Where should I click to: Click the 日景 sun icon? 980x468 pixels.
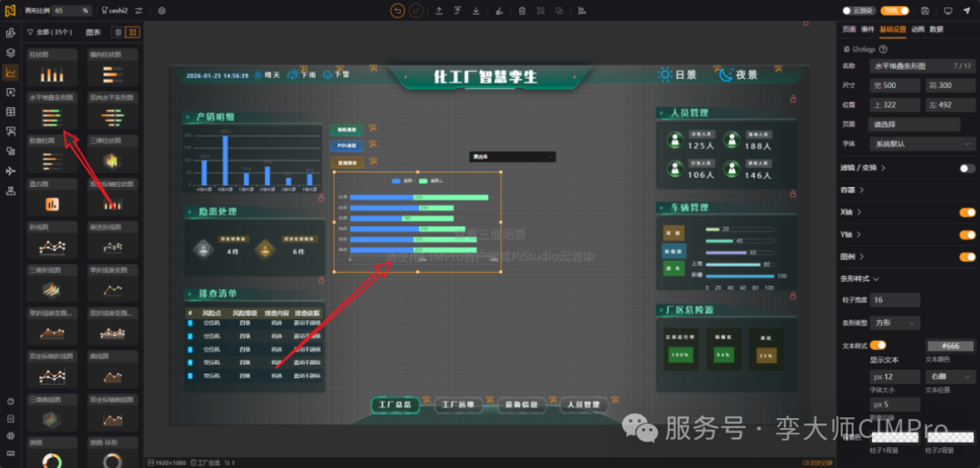tap(665, 75)
